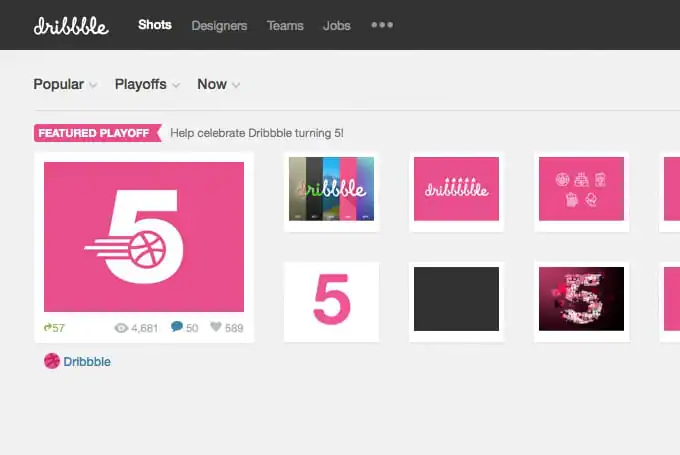
Task: Click the Featured Playoff badge
Action: click(98, 133)
